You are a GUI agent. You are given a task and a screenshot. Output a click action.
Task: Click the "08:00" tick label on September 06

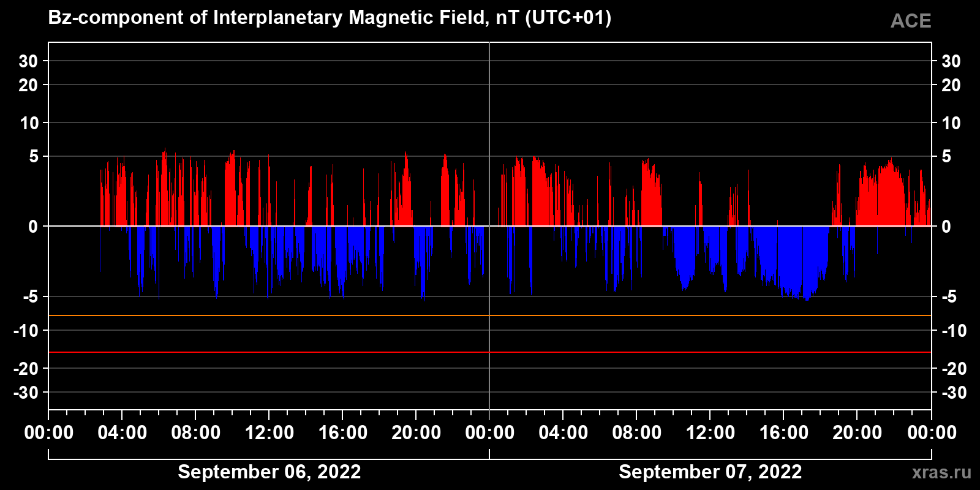point(196,432)
